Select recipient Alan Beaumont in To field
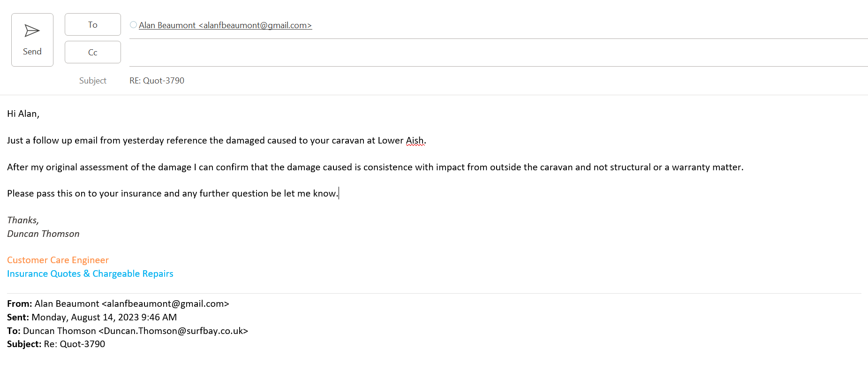The image size is (868, 372). (x=225, y=25)
